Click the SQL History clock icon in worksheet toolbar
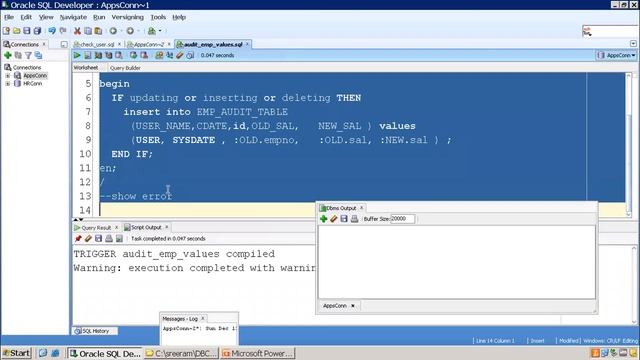Image resolution: width=640 pixels, height=360 pixels. coord(190,55)
